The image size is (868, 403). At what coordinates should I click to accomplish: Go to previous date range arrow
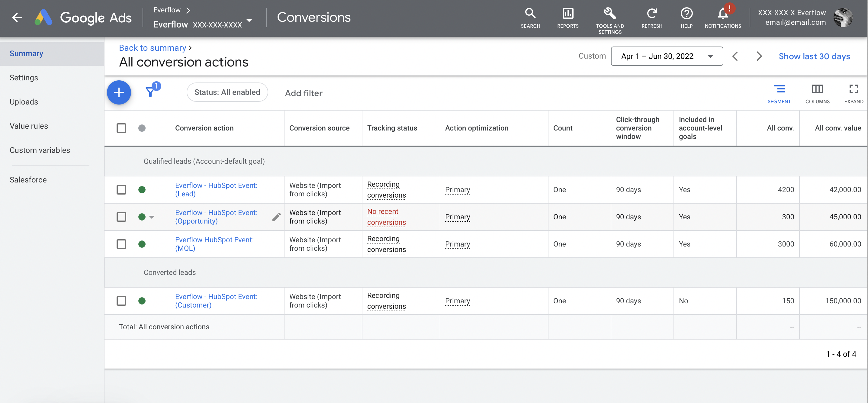pyautogui.click(x=735, y=56)
